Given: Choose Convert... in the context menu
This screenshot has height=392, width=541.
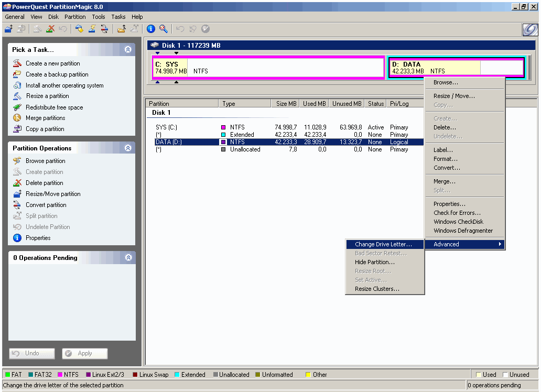Looking at the screenshot, I should [x=465, y=168].
